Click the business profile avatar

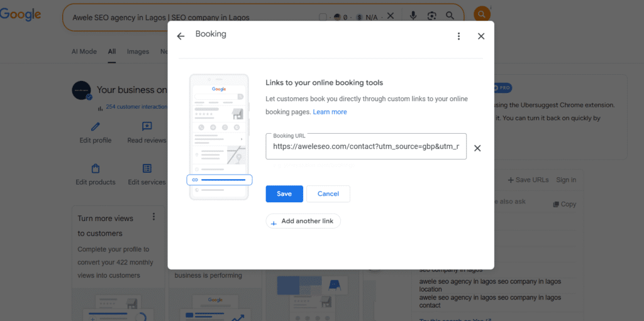[81, 90]
